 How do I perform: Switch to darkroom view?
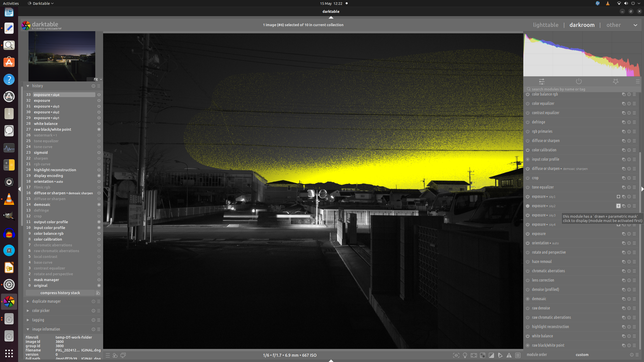coord(582,25)
